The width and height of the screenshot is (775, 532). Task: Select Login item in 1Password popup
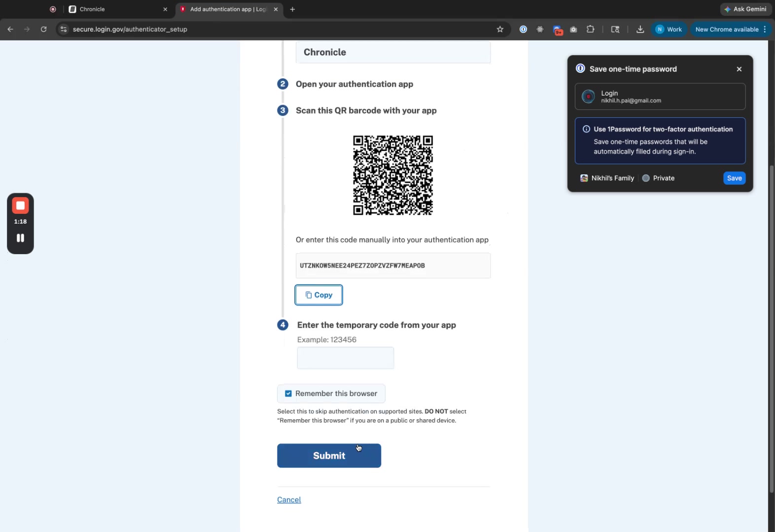(660, 97)
